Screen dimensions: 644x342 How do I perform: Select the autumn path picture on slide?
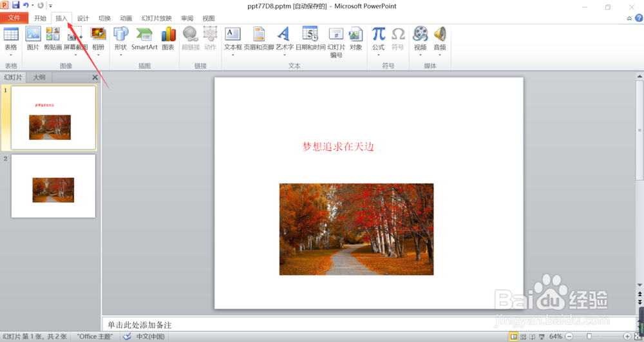pyautogui.click(x=357, y=229)
